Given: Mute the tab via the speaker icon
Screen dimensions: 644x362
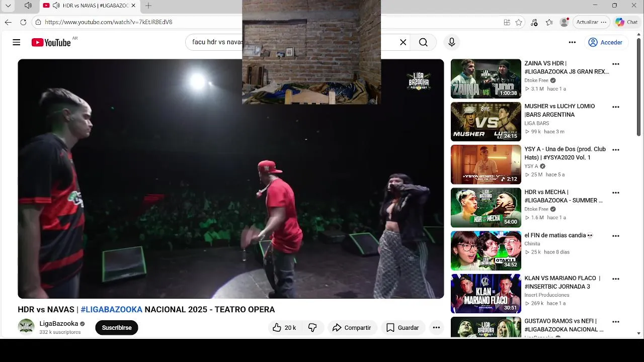Looking at the screenshot, I should [56, 6].
